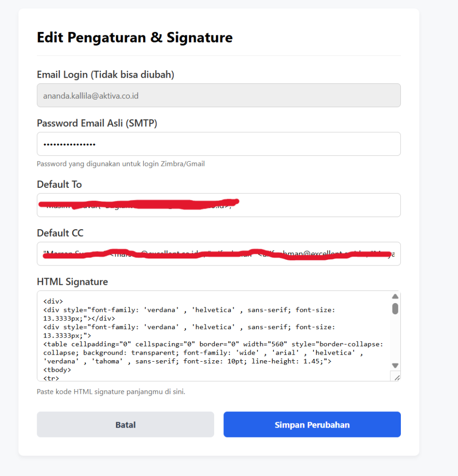Click the "Edit Pengaturan & Signature" heading
The width and height of the screenshot is (458, 476).
coord(135,37)
